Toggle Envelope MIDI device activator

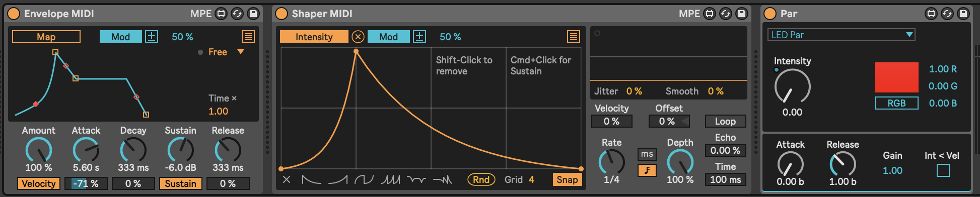[14, 14]
